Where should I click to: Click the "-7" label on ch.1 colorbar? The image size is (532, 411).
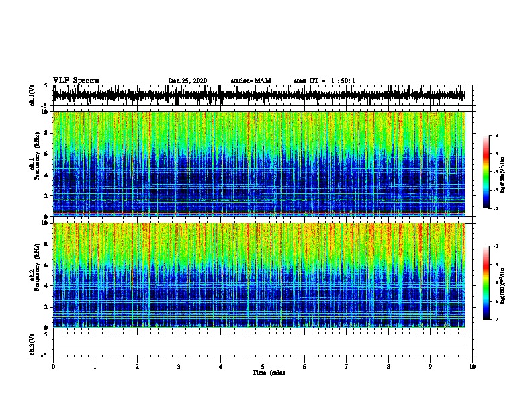pos(495,209)
